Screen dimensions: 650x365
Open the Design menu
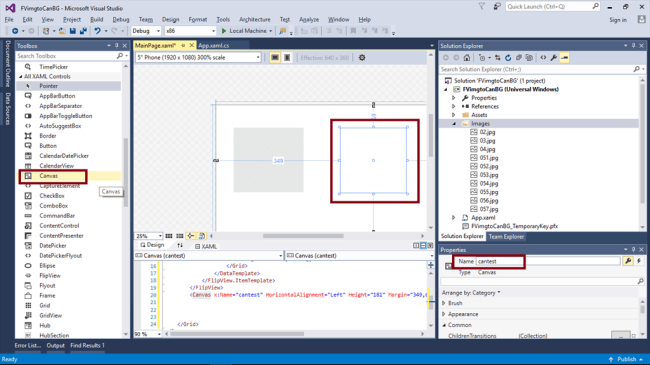[170, 19]
